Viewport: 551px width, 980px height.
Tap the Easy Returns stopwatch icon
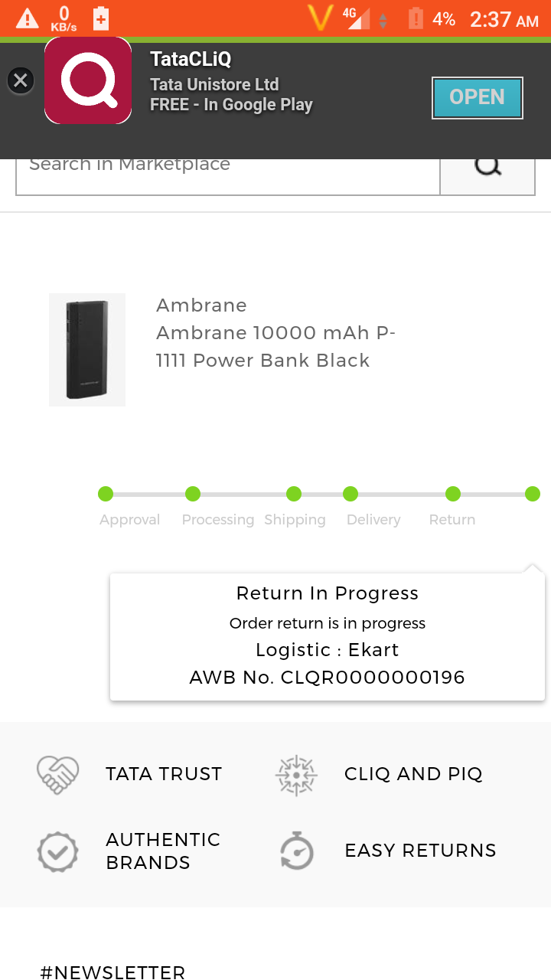coord(296,851)
